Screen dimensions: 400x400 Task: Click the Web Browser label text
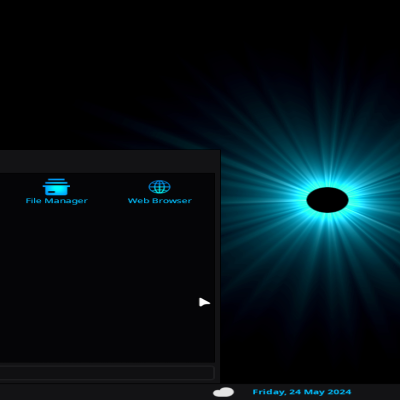(160, 201)
